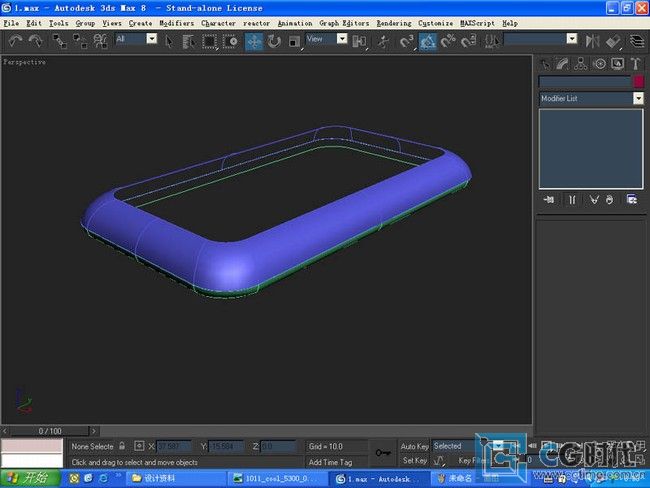Open the Rendering menu
Viewport: 650px width, 488px height.
(394, 23)
